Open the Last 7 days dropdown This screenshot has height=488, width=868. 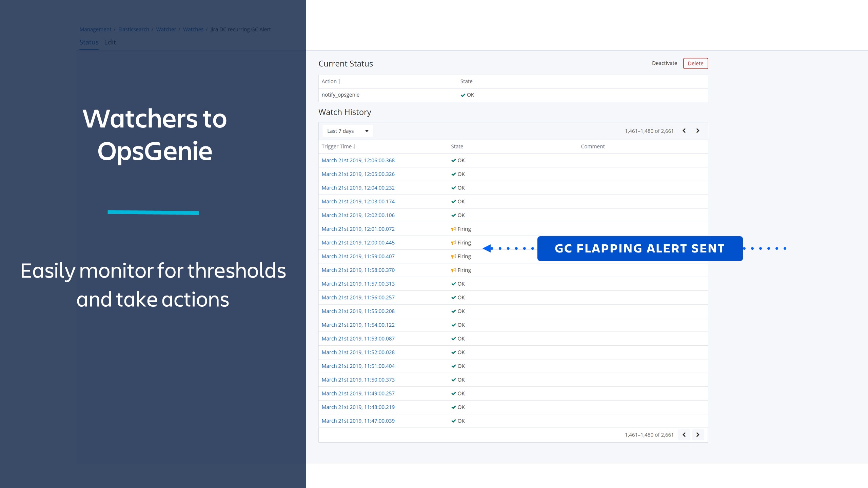pyautogui.click(x=348, y=131)
